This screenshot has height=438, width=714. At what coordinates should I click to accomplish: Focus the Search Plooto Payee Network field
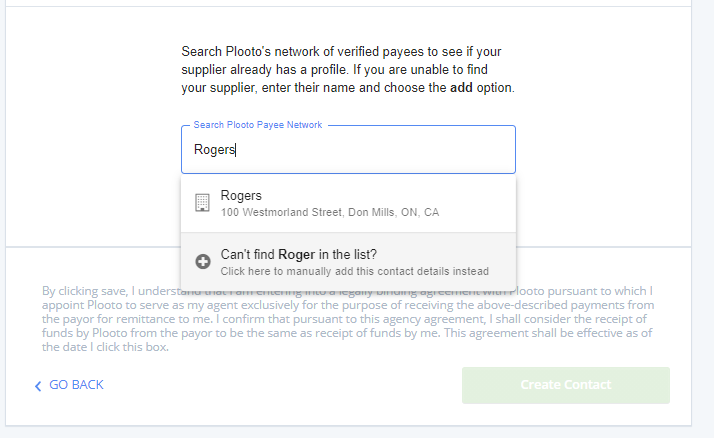[348, 150]
